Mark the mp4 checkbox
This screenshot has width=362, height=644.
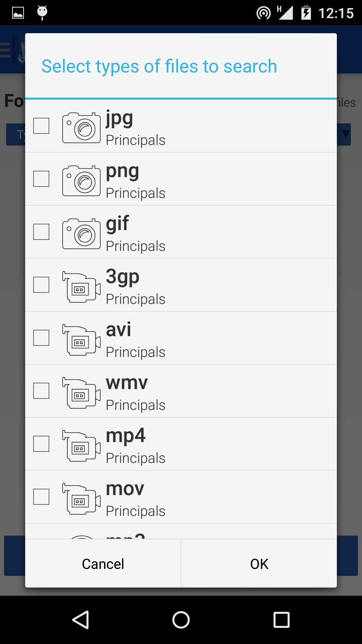pyautogui.click(x=41, y=444)
